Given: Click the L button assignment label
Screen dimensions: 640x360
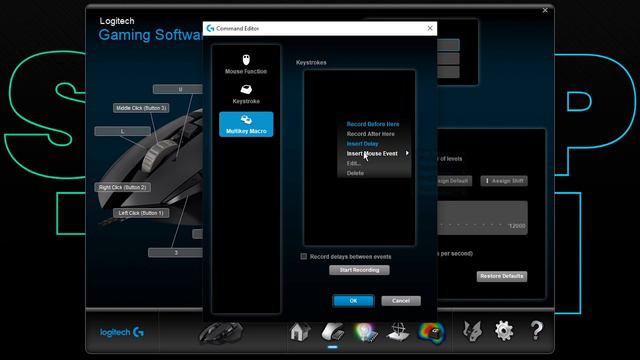Looking at the screenshot, I should [x=122, y=131].
